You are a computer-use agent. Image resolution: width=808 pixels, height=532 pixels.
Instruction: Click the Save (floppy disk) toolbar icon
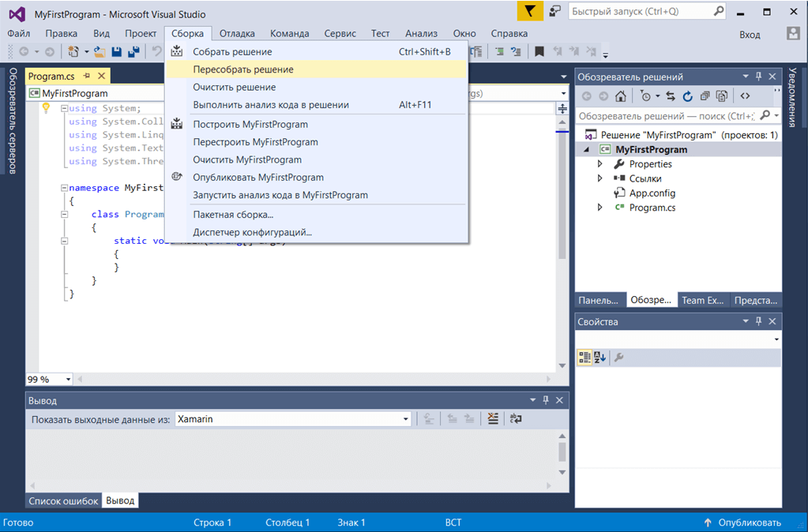116,51
